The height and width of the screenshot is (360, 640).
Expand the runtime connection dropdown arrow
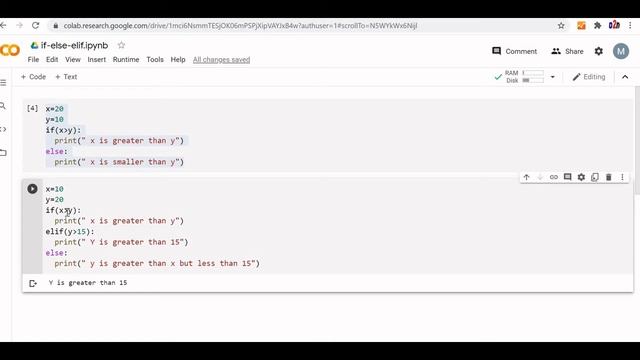(552, 77)
